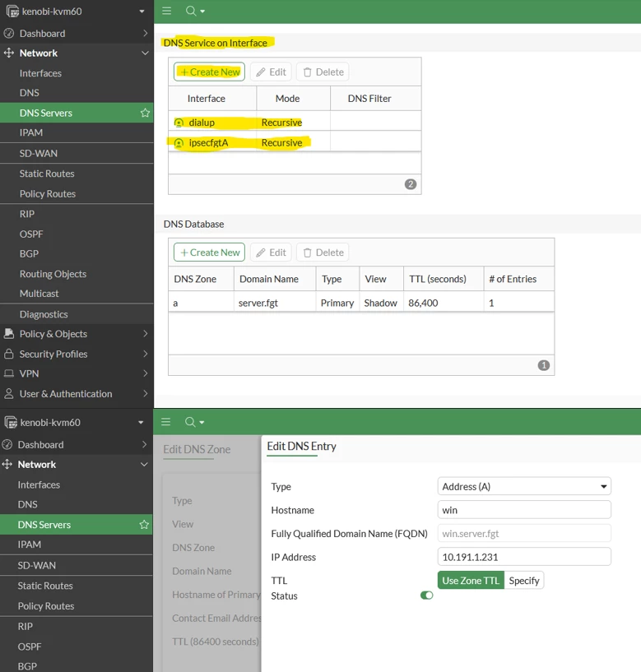Image resolution: width=641 pixels, height=672 pixels.
Task: Click the upper Dashboard gauge icon
Action: pyautogui.click(x=8, y=34)
